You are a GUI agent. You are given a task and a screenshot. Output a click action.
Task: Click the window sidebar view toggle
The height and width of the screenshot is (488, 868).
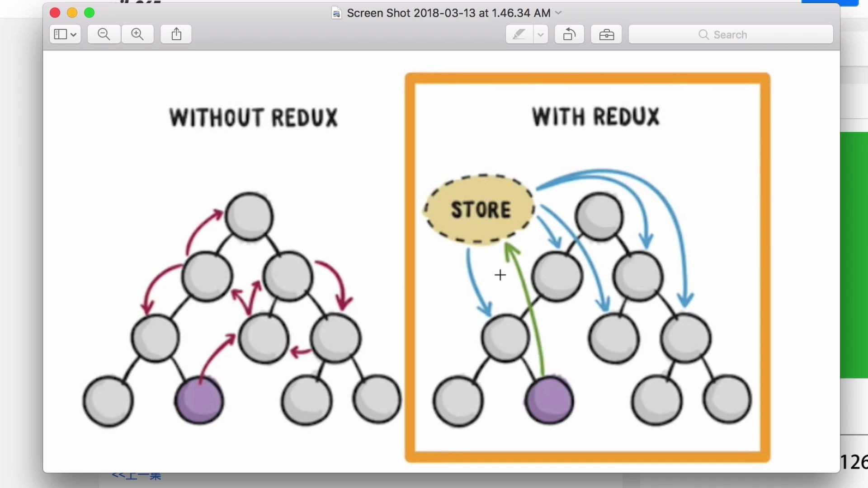[x=64, y=34]
